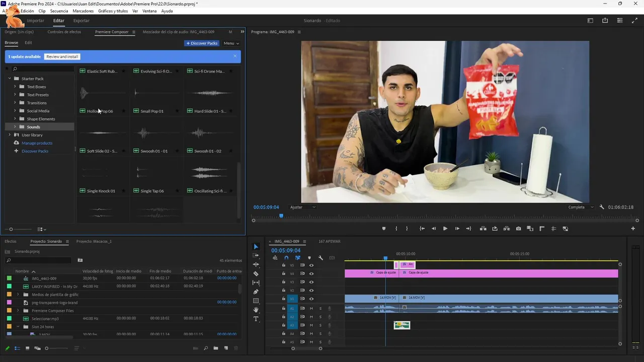The image size is (644, 362).
Task: Click the New Item icon in the project panel
Action: click(x=226, y=348)
